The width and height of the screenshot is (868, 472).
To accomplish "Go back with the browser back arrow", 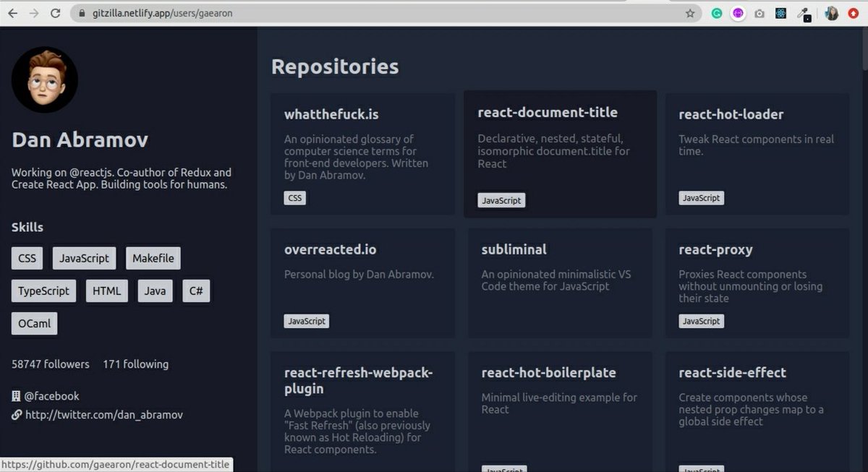I will tap(12, 13).
